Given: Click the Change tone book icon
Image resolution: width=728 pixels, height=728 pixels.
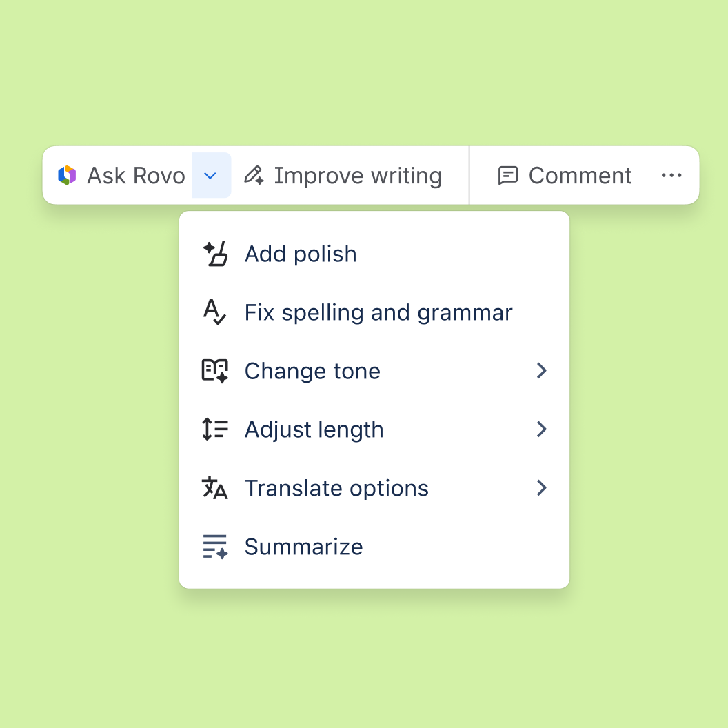Looking at the screenshot, I should pyautogui.click(x=215, y=370).
